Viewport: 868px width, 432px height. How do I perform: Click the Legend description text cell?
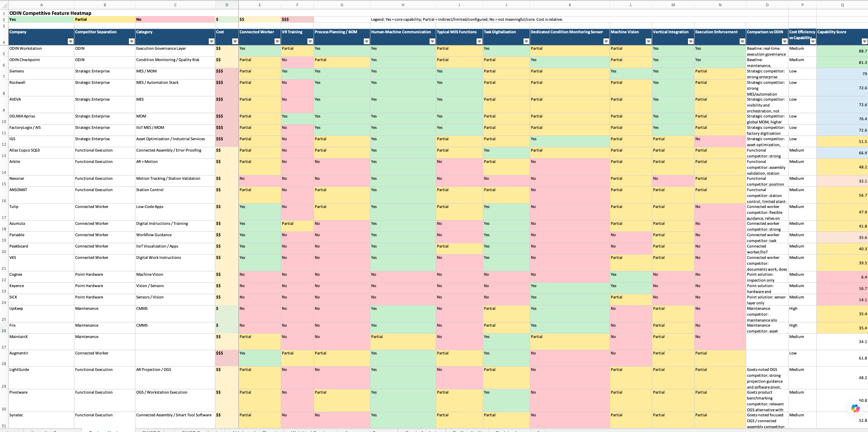pos(467,20)
